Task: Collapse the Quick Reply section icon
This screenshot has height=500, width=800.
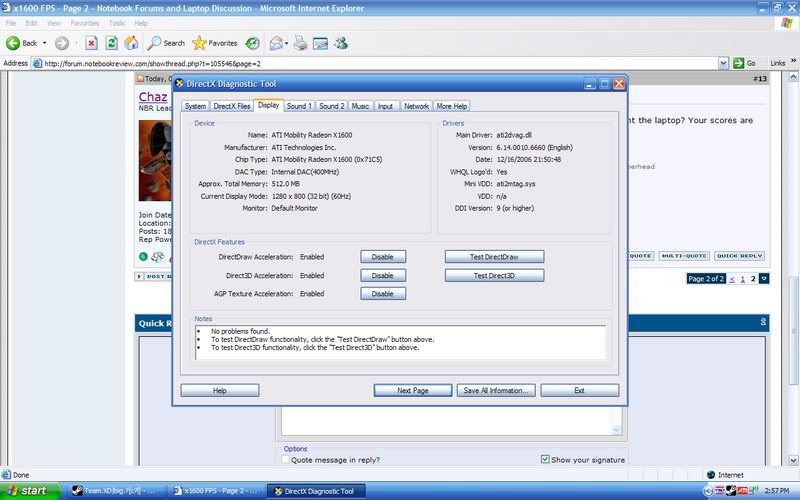Action: pyautogui.click(x=763, y=322)
